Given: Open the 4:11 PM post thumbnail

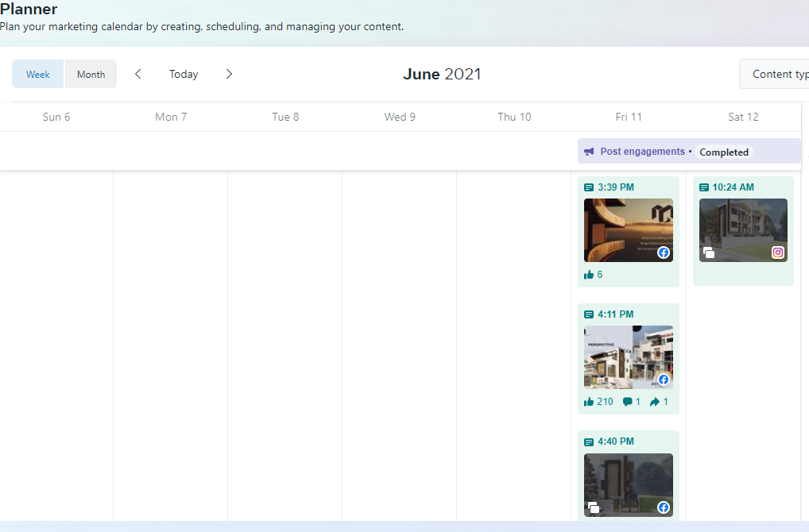Looking at the screenshot, I should [628, 357].
